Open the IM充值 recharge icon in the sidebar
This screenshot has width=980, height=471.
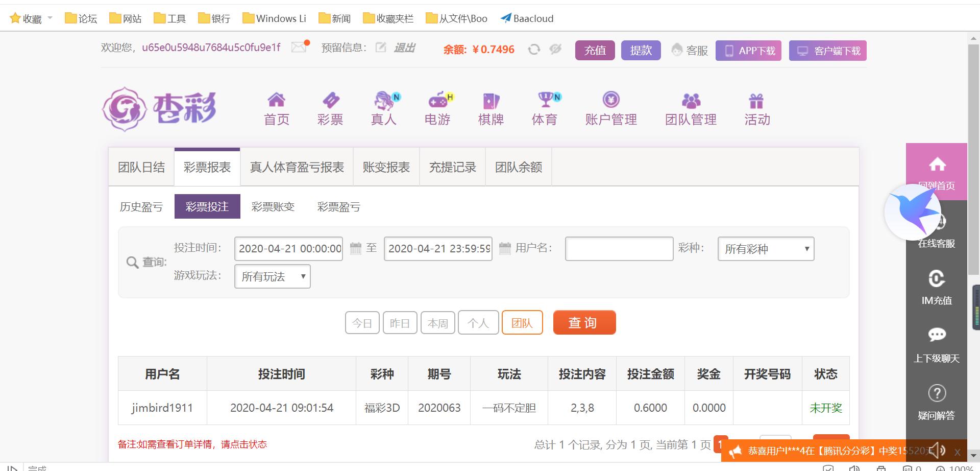point(937,279)
